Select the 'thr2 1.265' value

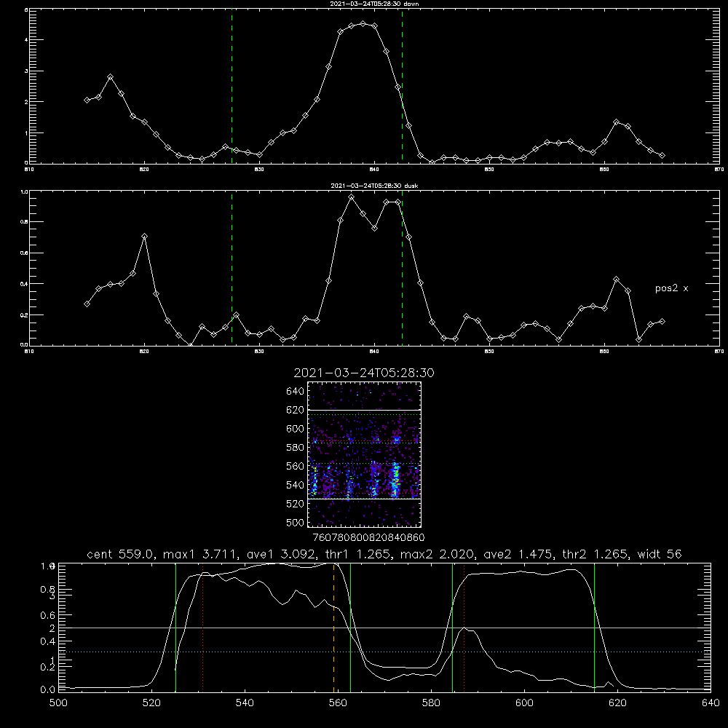[597, 554]
